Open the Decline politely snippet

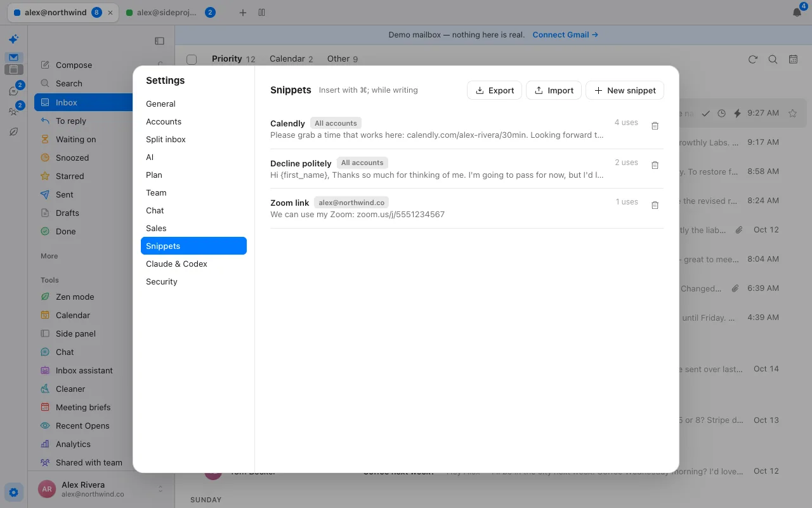click(x=467, y=169)
